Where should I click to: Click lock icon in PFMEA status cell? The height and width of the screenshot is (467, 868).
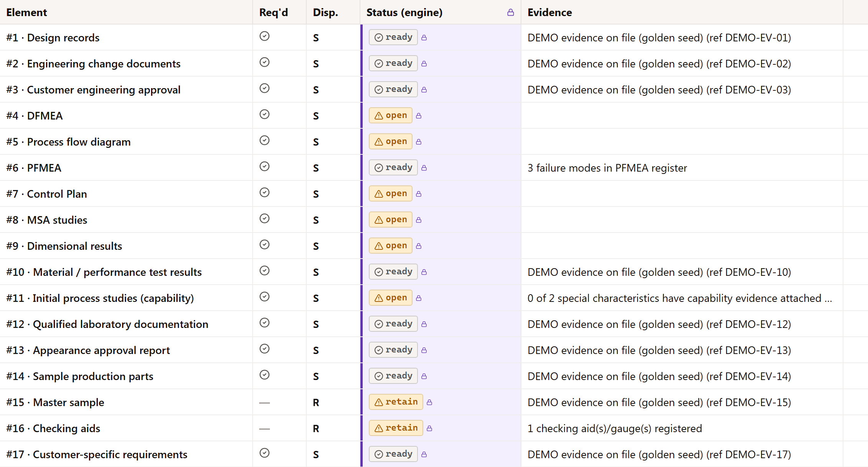tap(424, 168)
